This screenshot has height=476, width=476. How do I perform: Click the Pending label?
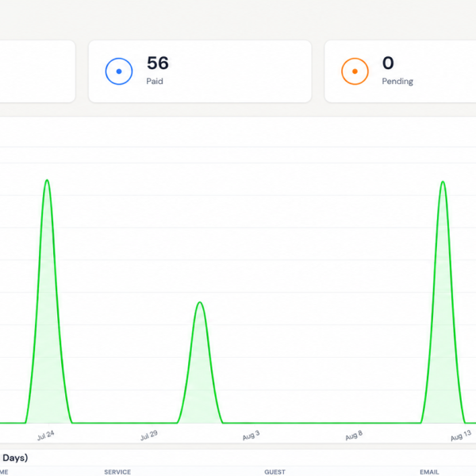tap(397, 82)
